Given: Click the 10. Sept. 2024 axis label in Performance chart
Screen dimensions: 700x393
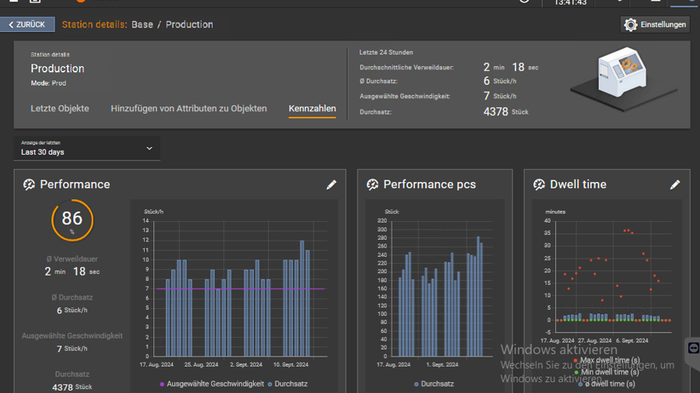Looking at the screenshot, I should tap(291, 364).
